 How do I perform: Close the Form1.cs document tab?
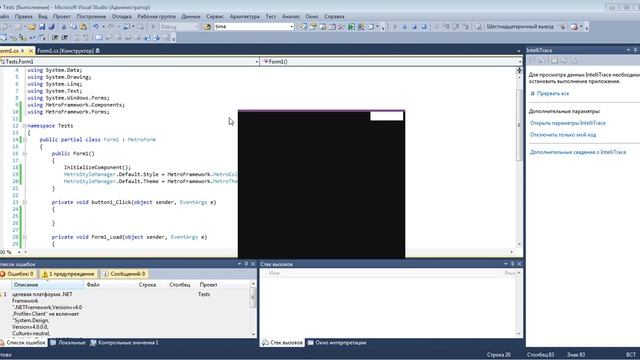coord(31,51)
